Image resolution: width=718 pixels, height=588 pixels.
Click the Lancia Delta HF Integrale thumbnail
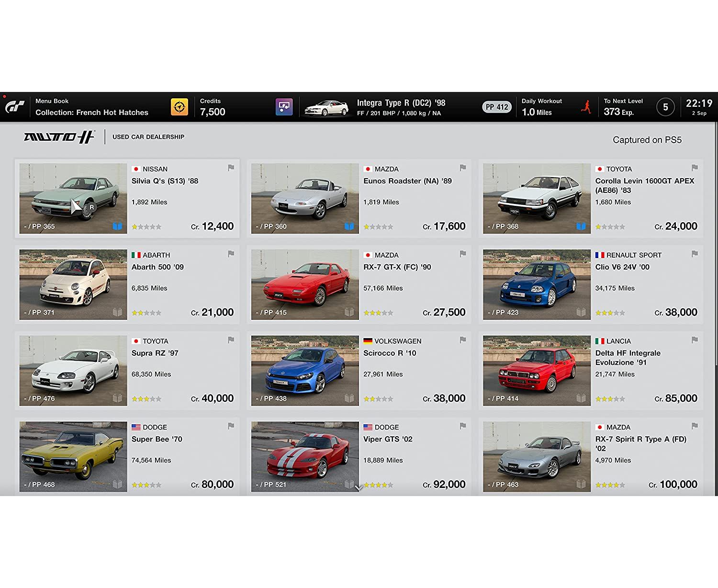tap(537, 371)
